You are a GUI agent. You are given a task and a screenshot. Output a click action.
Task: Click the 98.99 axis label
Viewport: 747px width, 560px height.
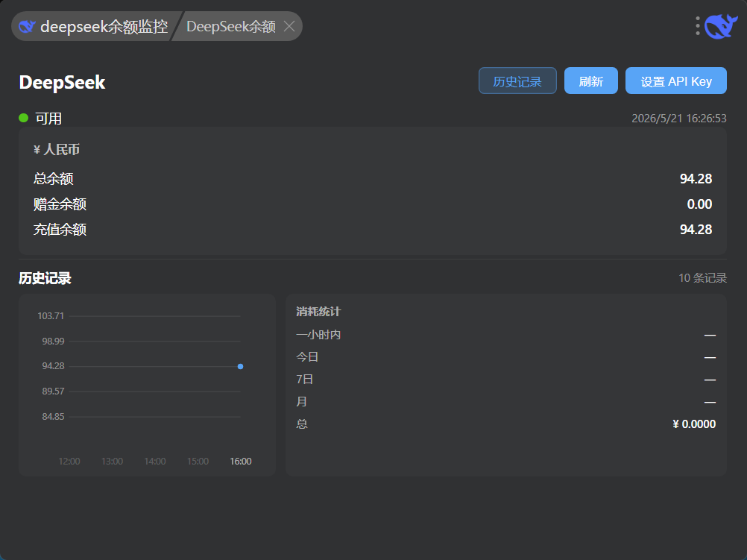[53, 342]
